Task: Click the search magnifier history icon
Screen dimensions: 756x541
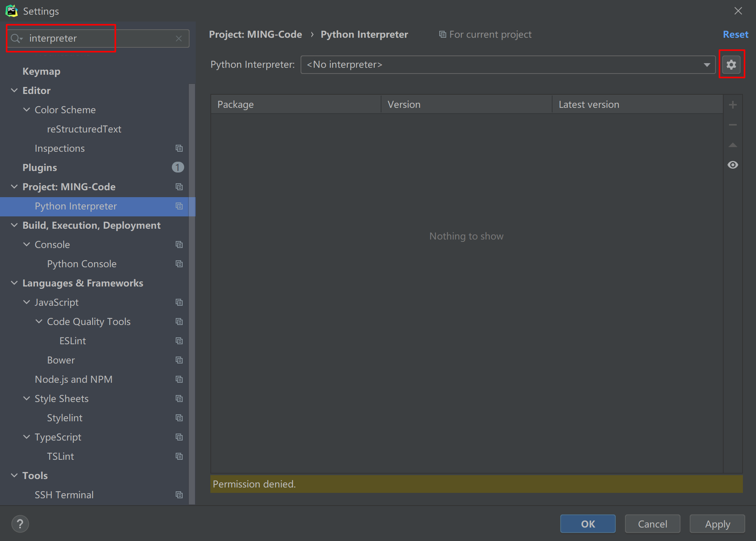Action: tap(17, 39)
